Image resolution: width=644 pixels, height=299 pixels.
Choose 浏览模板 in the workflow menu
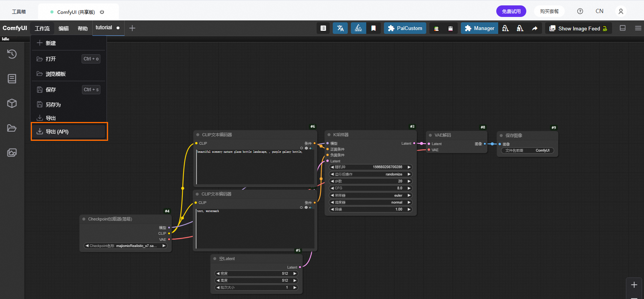click(x=56, y=74)
